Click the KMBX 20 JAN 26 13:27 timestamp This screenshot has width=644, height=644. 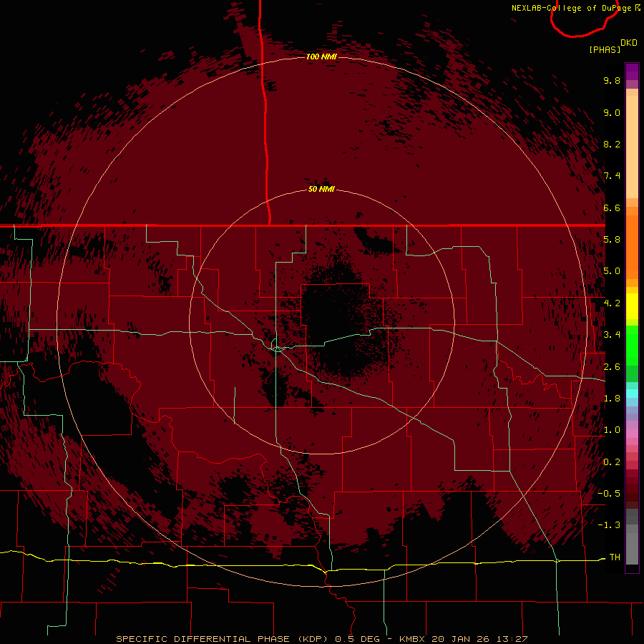[x=463, y=639]
